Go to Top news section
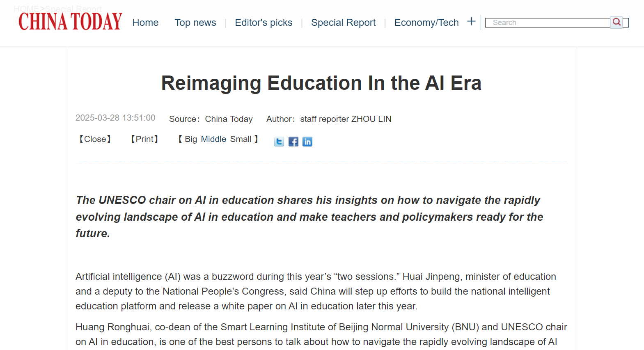644x350 pixels. [195, 23]
